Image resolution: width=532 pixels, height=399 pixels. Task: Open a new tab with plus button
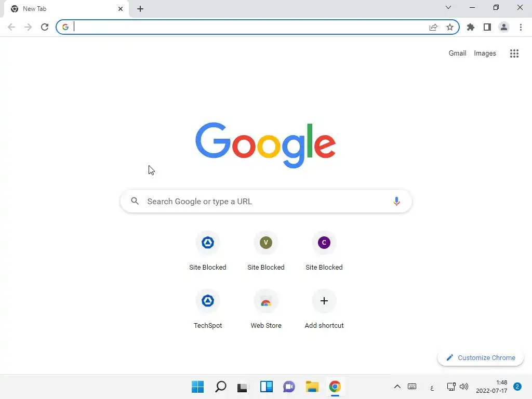140,9
